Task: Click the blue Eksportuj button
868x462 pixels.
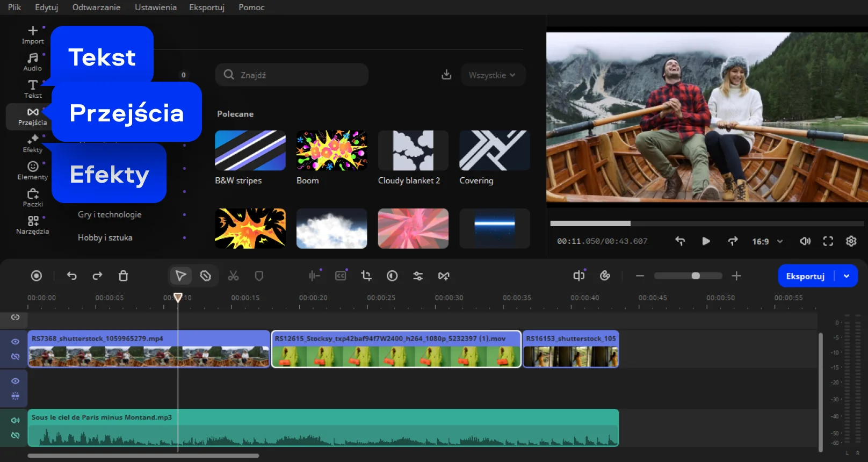Action: [805, 276]
